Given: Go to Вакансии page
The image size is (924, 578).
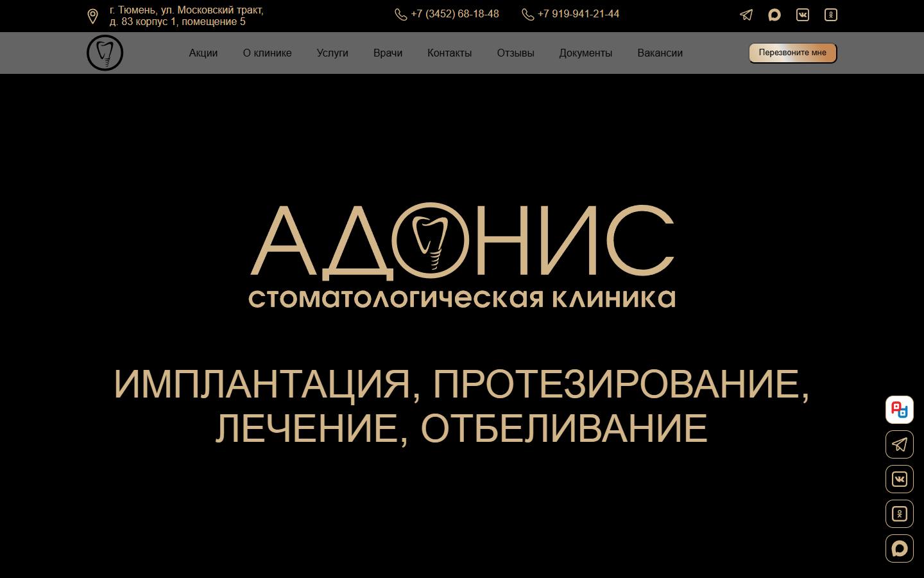Looking at the screenshot, I should pos(660,53).
